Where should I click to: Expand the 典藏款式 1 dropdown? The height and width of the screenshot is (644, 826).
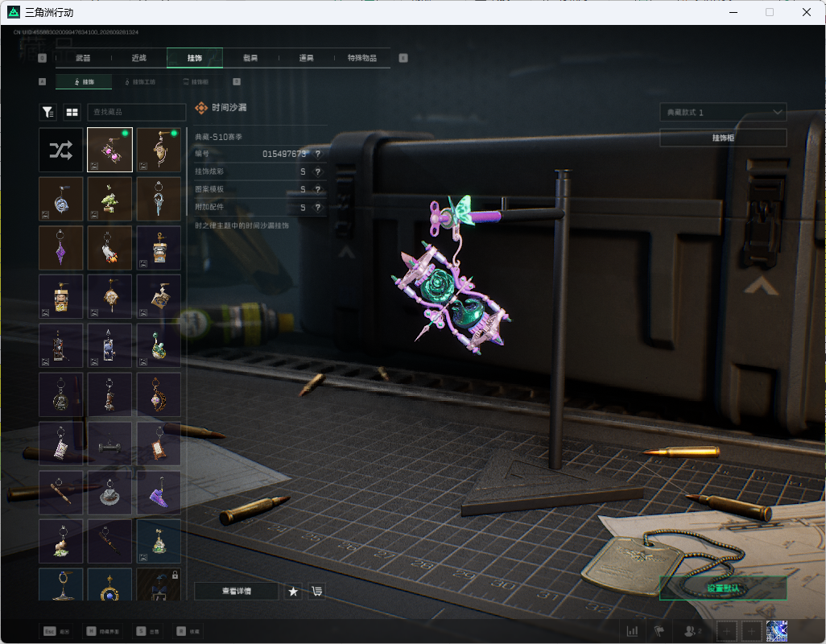pos(723,112)
